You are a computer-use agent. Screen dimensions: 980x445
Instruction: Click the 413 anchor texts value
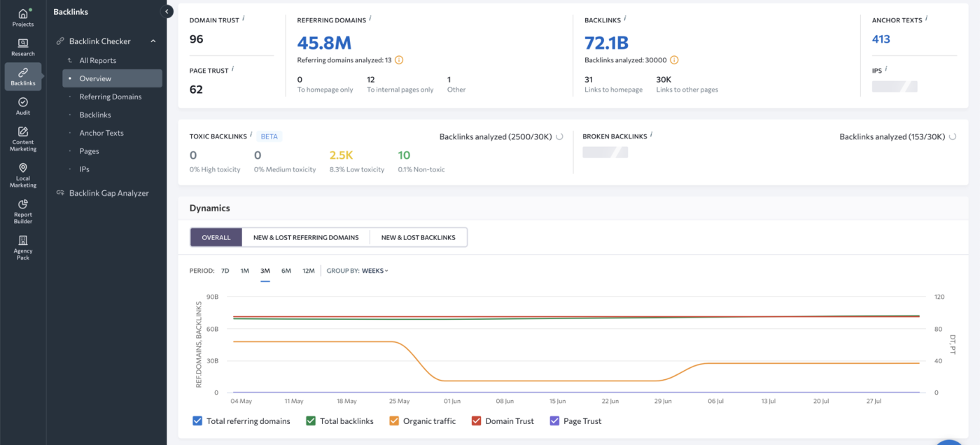881,39
